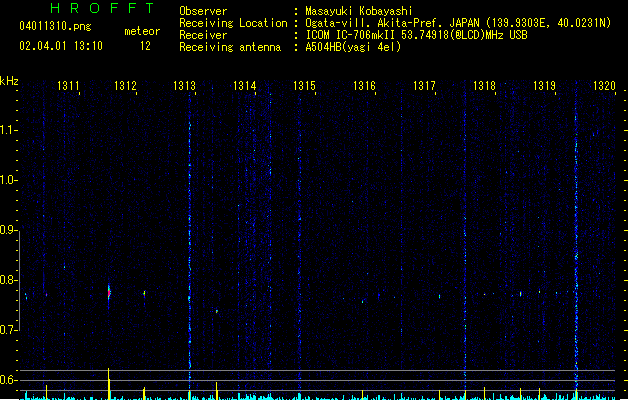Click the tallest yellow intensity spike before 1312

[108, 384]
